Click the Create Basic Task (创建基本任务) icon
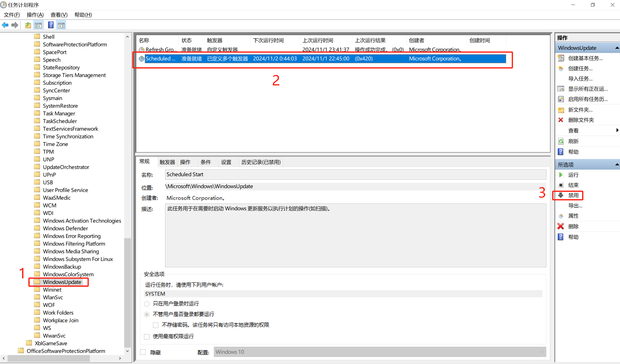Screen dimensions: 620x364 tap(561, 58)
